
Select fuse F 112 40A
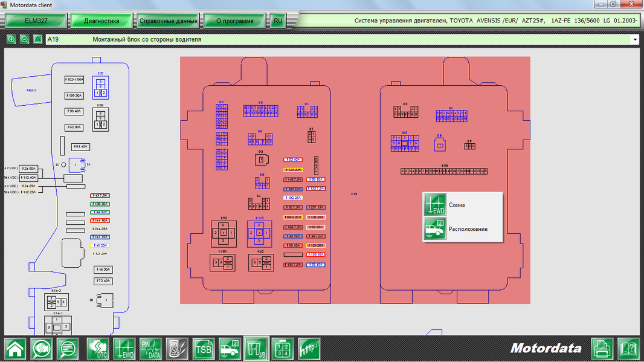(x=28, y=178)
